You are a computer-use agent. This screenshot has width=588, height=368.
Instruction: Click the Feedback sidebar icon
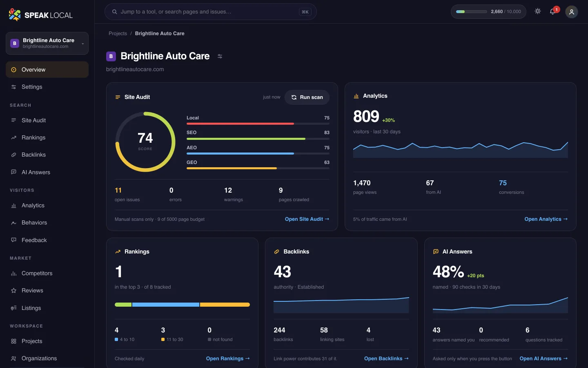13,240
